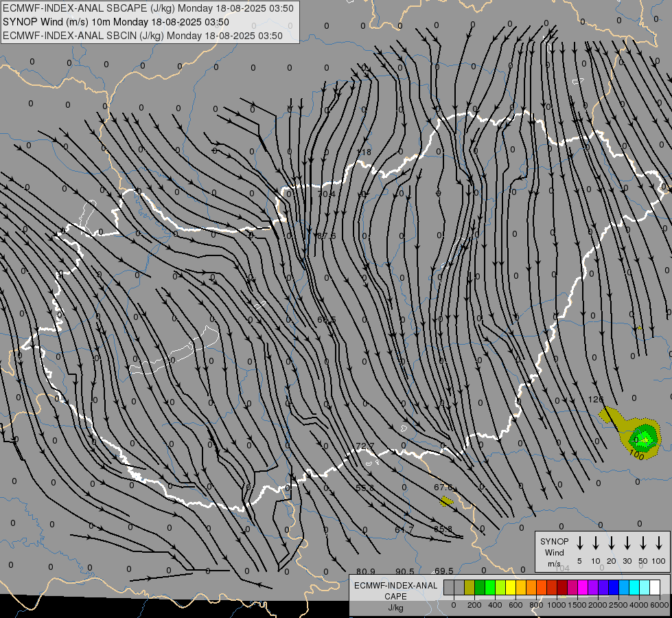Click the 66.5 value on the map
672x618 pixels.
pyautogui.click(x=327, y=319)
